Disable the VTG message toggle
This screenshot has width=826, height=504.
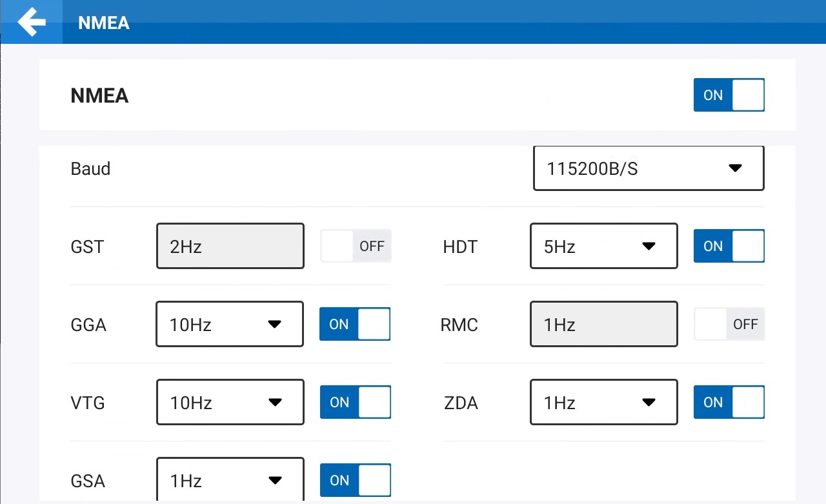tap(355, 402)
